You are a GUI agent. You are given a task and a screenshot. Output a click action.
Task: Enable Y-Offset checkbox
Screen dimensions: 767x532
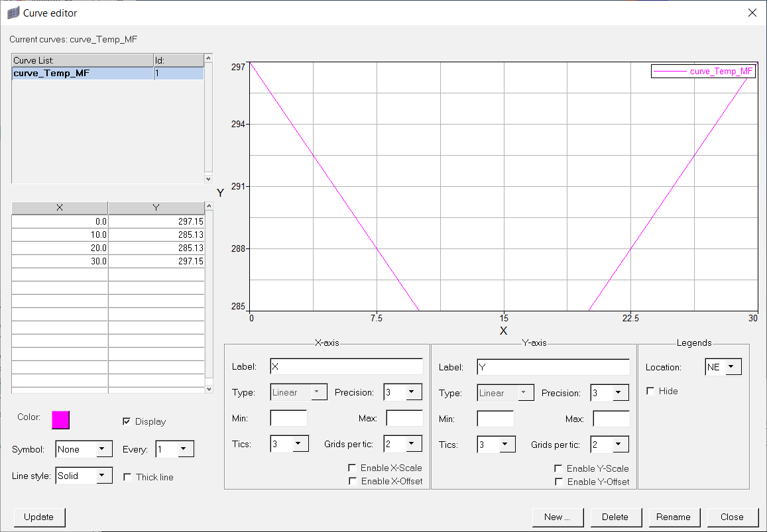pyautogui.click(x=559, y=482)
